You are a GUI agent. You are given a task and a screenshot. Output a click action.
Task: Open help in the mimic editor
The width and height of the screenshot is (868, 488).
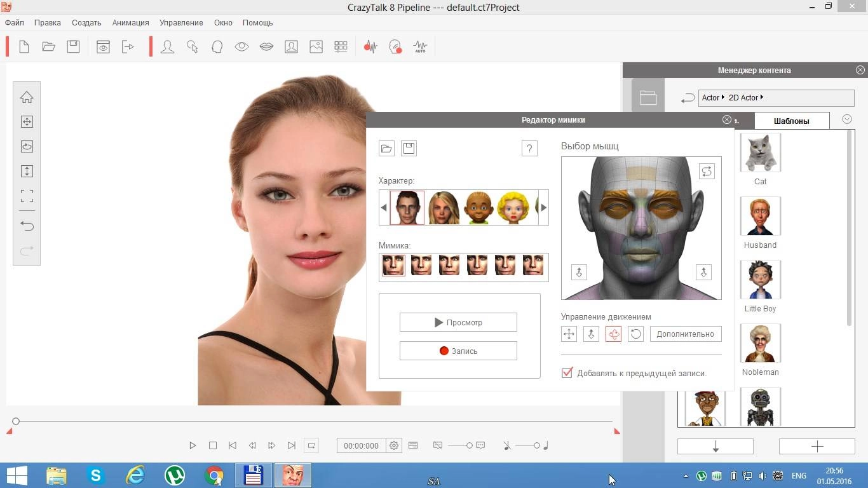tap(529, 149)
